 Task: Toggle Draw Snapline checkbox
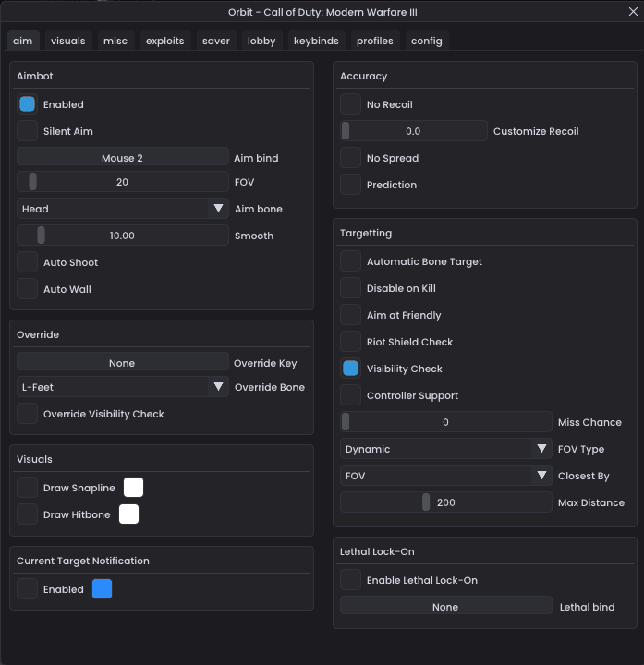pyautogui.click(x=27, y=488)
